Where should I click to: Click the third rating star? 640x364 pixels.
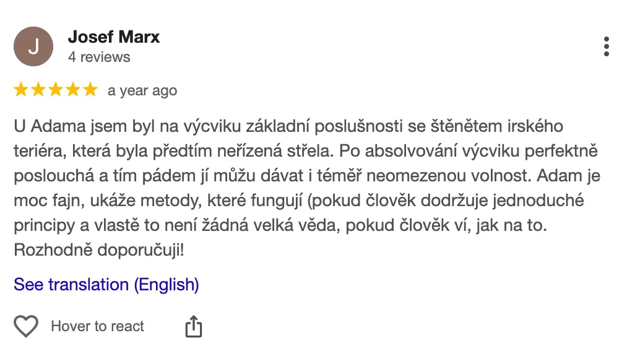pyautogui.click(x=56, y=90)
